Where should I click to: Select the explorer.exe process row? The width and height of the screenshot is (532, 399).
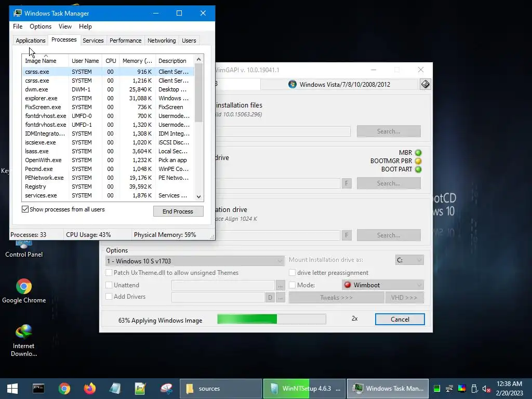(x=108, y=98)
